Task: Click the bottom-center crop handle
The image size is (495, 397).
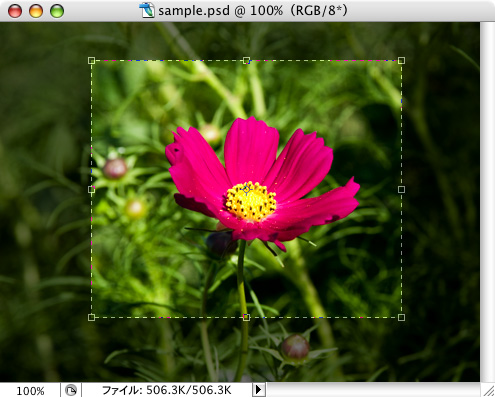Action: [246, 317]
